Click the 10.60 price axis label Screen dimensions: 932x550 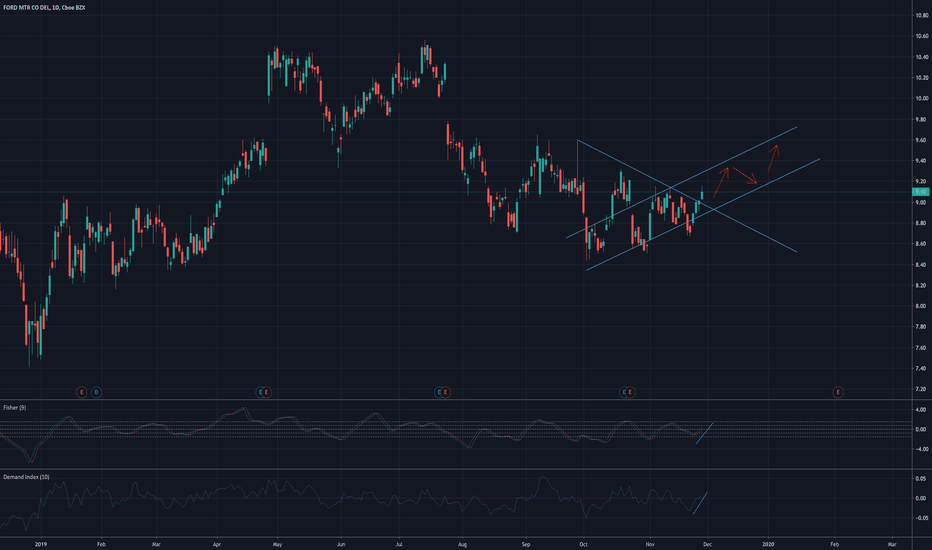click(x=922, y=36)
